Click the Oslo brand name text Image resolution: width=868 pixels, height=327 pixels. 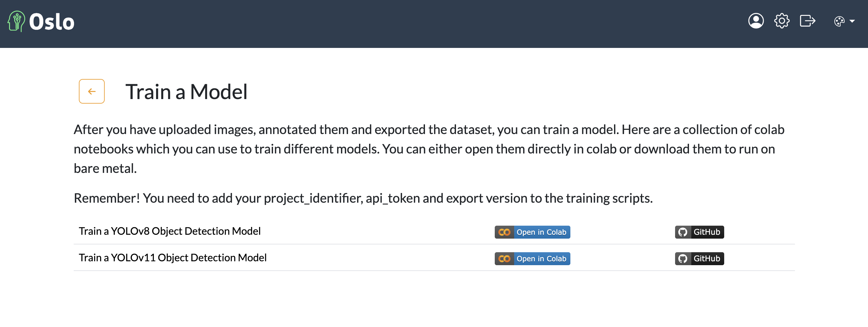[x=52, y=22]
